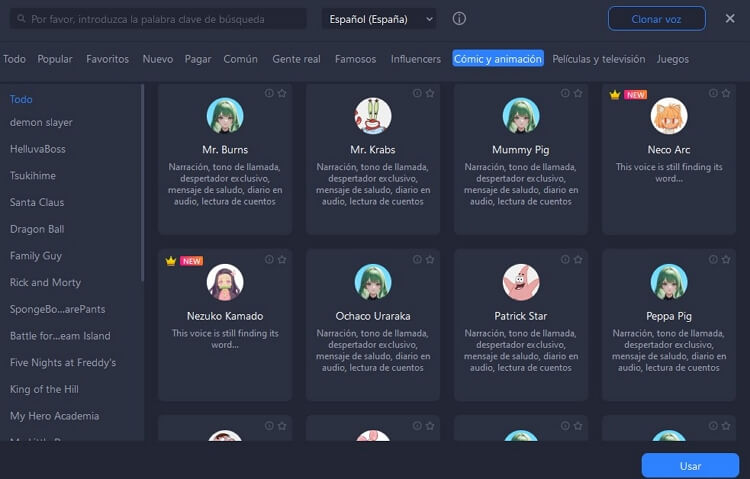Select the Nezuko Kamado avatar
The height and width of the screenshot is (479, 750).
[225, 282]
